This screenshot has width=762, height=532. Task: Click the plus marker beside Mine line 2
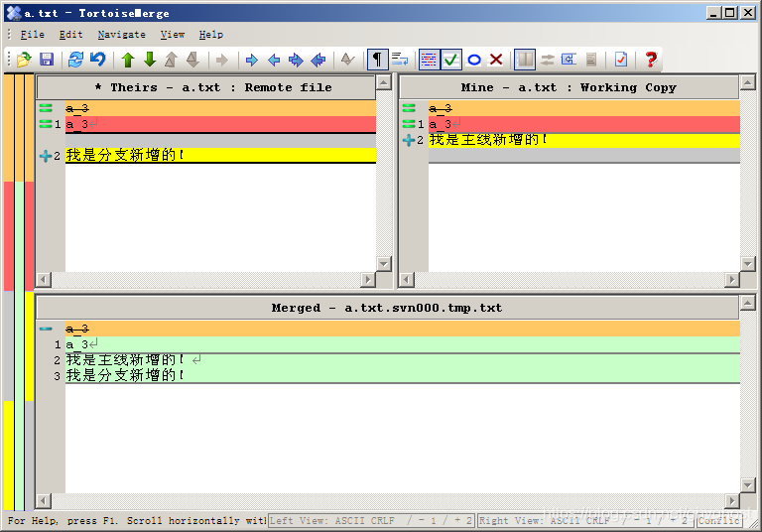tap(409, 140)
